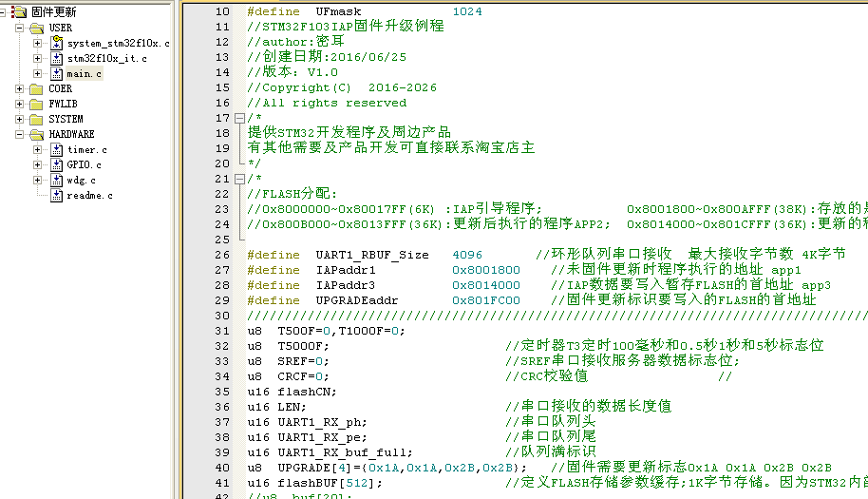Screen dimensions: 868x499
Task: Expand wdg.c file dependencies
Action: tap(37, 180)
